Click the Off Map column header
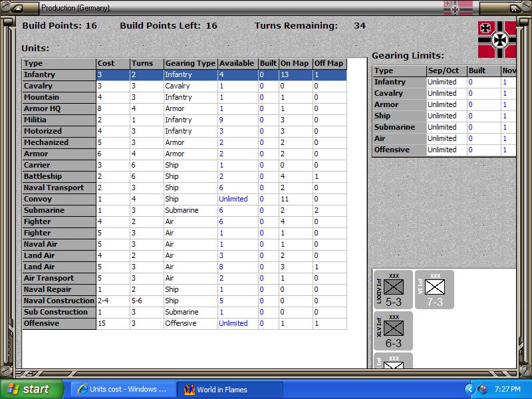Screen dimensions: 532x399 pos(329,63)
